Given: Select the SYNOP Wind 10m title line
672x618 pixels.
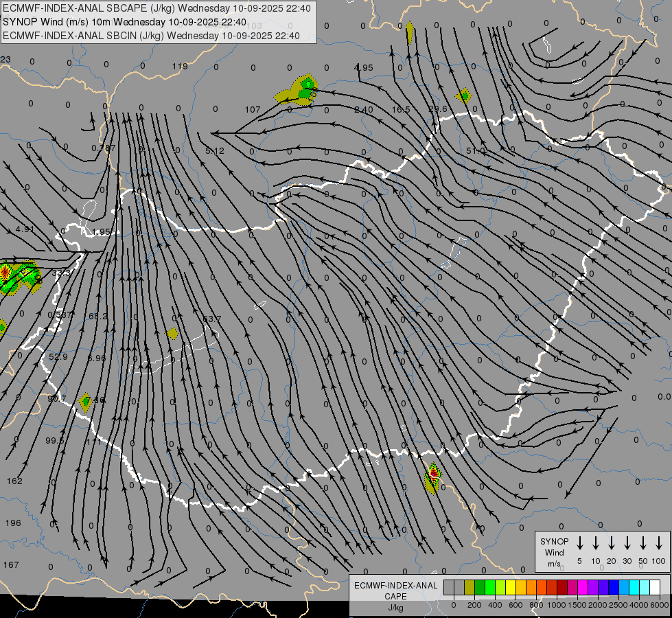Looking at the screenshot, I should (124, 21).
